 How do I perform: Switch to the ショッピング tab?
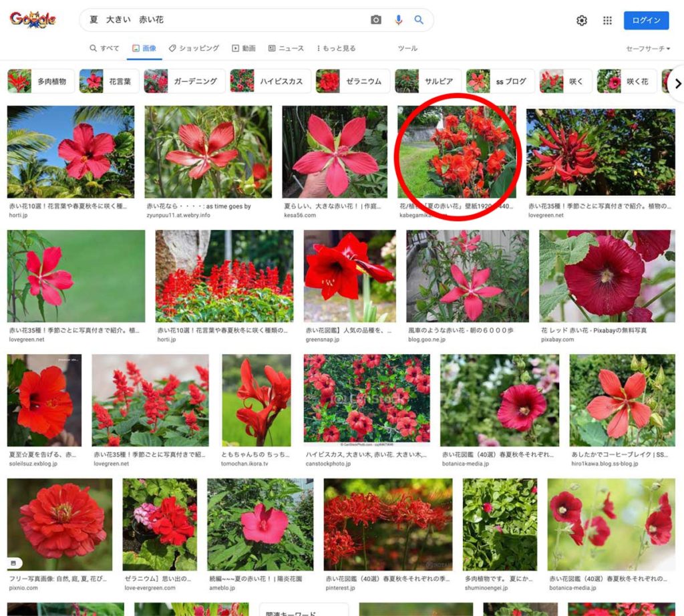point(194,48)
